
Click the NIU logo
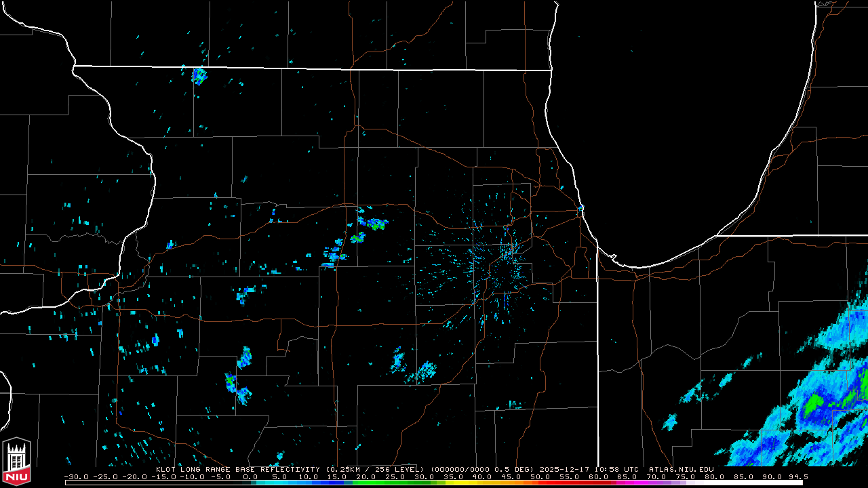point(16,463)
